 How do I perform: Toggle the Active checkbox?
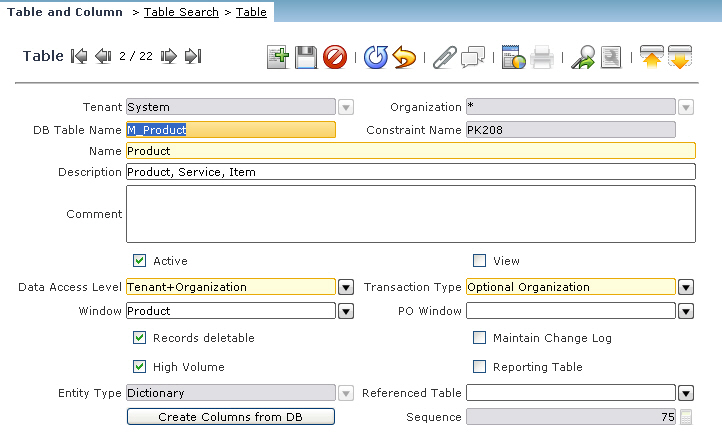point(140,261)
